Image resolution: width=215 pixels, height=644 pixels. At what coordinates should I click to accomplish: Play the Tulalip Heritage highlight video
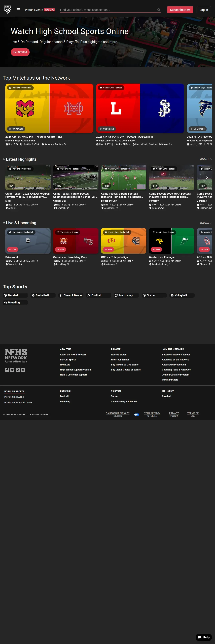pos(171,177)
